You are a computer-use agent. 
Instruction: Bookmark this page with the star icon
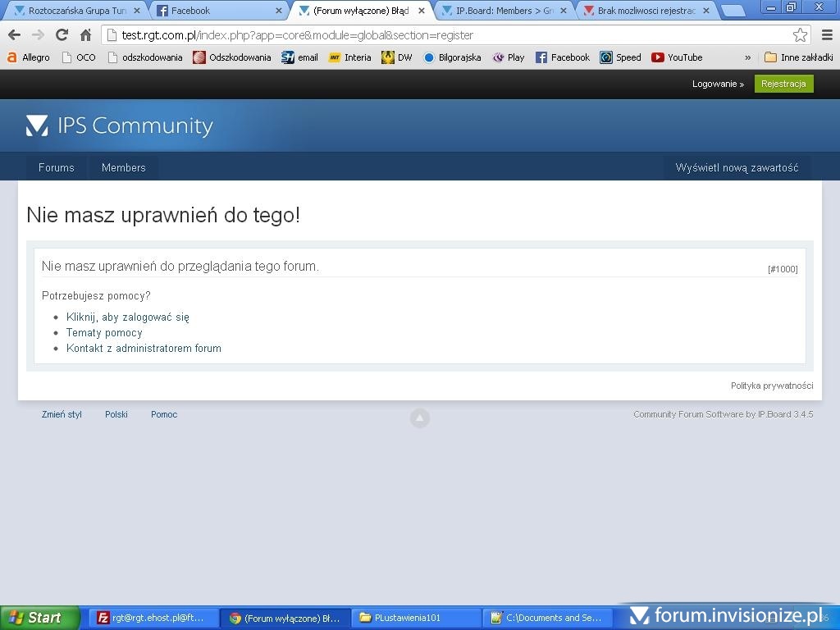[x=800, y=35]
